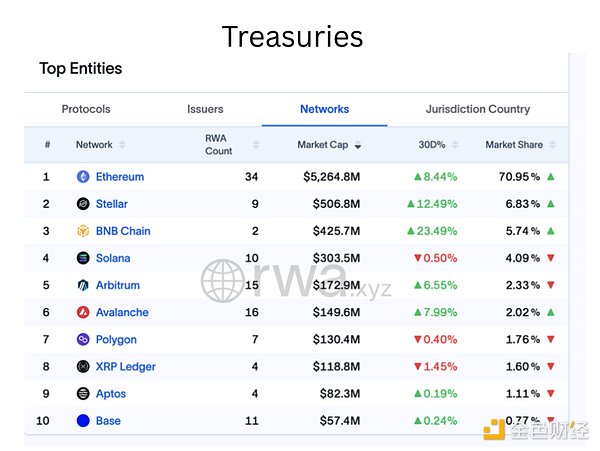Screen dimensions: 600x451
Task: Open the Ethereum network link
Action: [x=120, y=177]
